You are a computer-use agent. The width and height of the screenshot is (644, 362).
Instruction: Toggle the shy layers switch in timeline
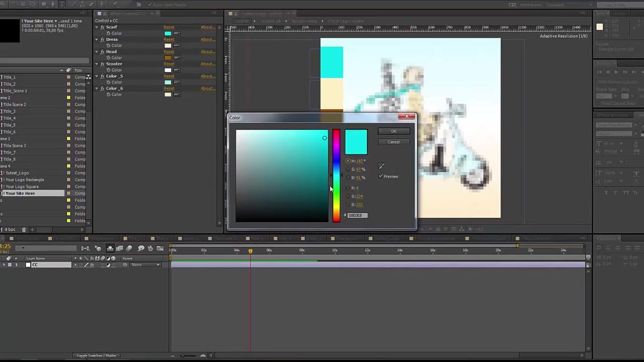pyautogui.click(x=110, y=248)
